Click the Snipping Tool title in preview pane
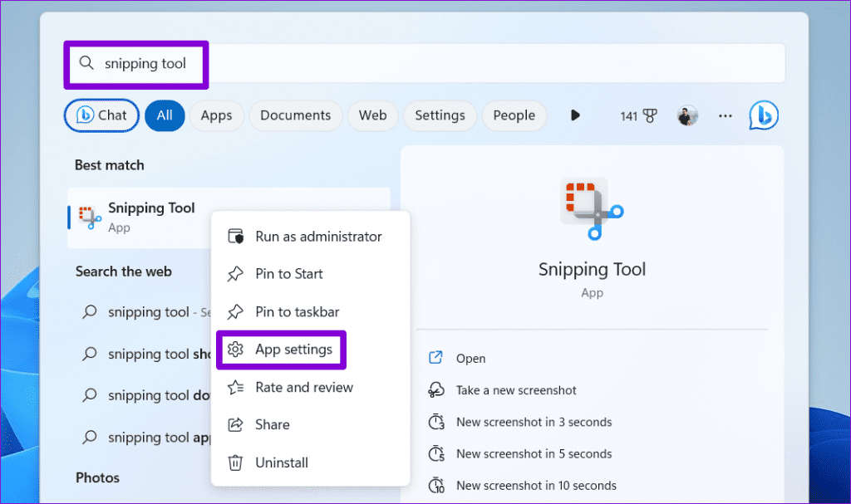This screenshot has width=851, height=504. click(x=592, y=270)
